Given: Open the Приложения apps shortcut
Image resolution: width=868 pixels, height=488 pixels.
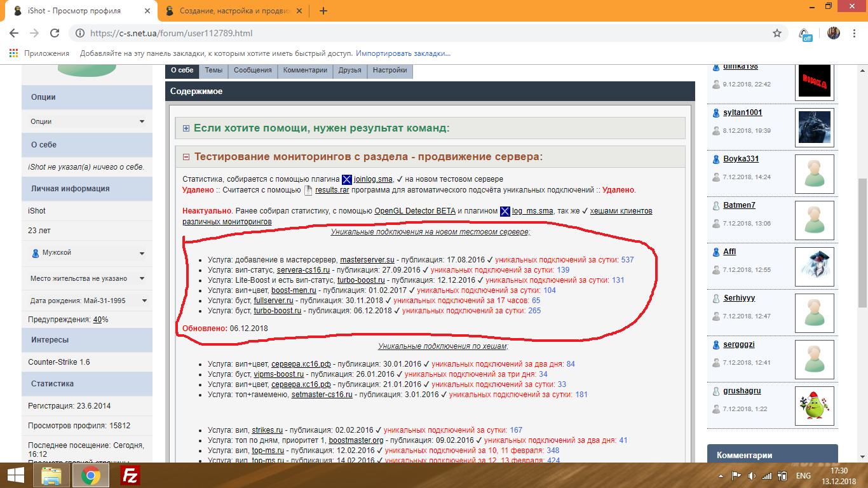Looking at the screenshot, I should pos(39,53).
